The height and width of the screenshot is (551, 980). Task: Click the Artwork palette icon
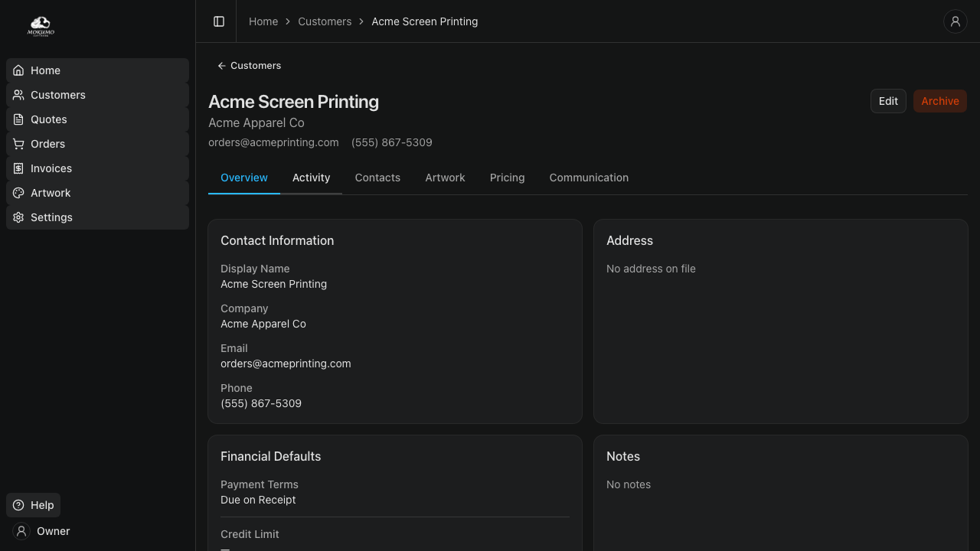[x=18, y=193]
